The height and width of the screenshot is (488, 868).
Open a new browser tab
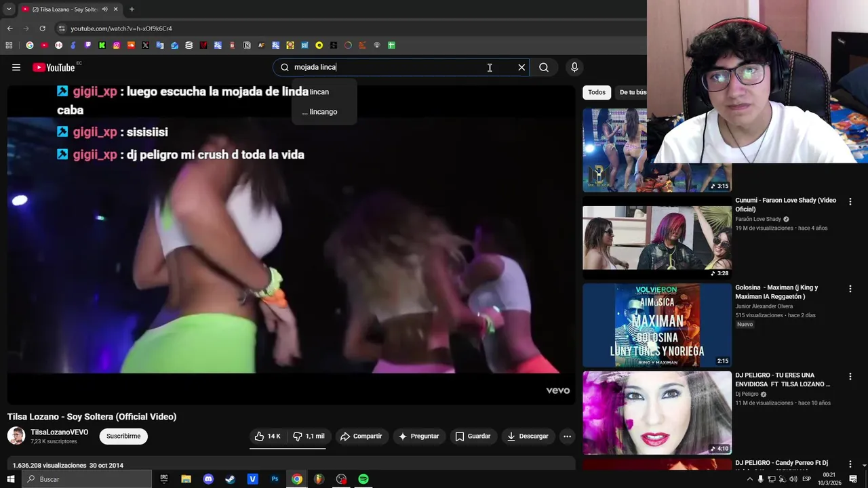coord(132,9)
